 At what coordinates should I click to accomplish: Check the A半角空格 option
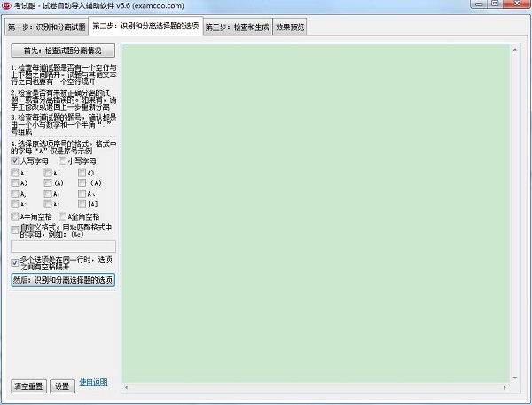coord(15,216)
